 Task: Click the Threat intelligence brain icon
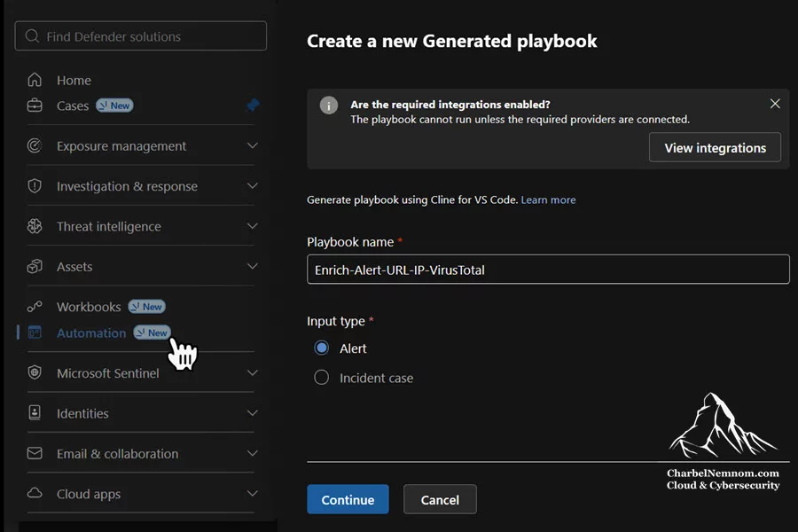[35, 226]
